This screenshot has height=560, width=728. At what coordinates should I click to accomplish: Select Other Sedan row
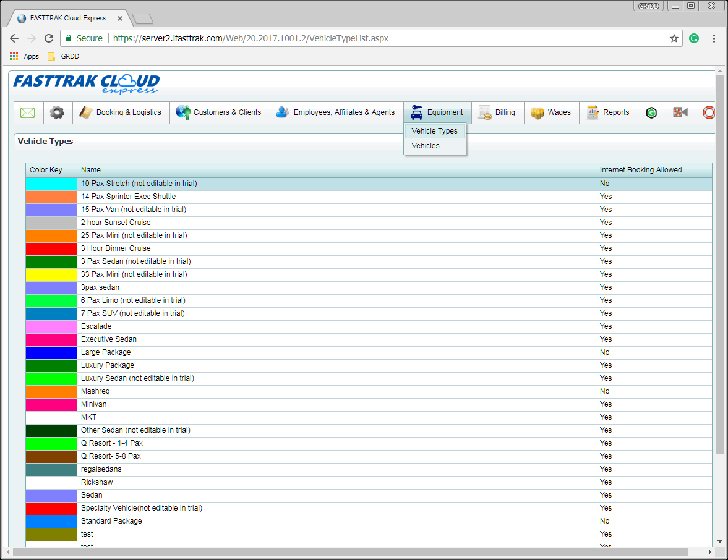tap(369, 431)
